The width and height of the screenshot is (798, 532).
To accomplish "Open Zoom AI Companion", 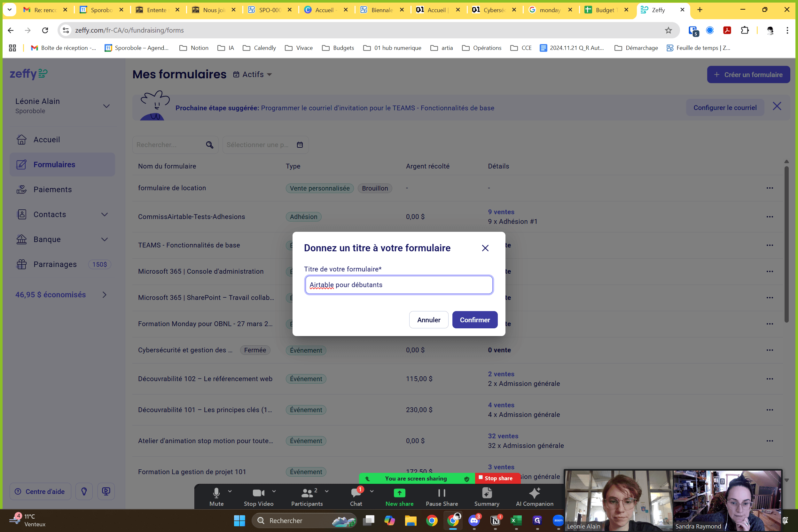I will pos(534,497).
